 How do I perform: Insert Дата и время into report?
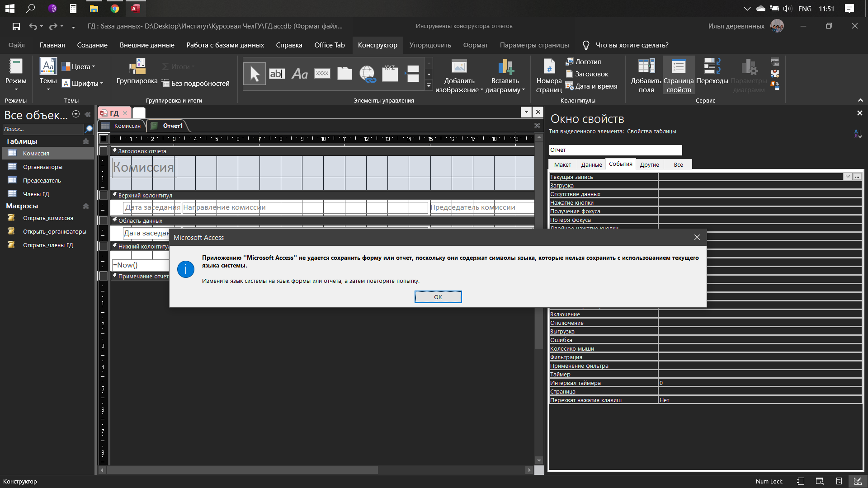coord(591,86)
